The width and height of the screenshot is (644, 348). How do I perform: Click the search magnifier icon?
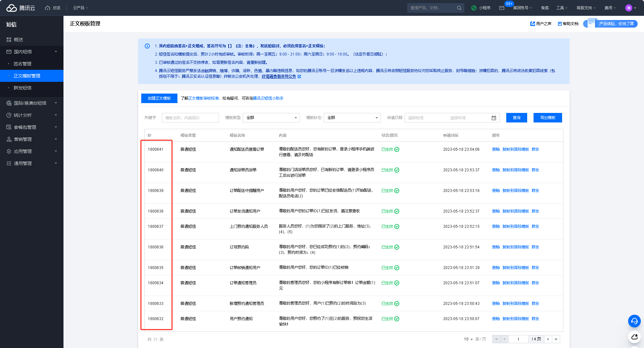459,8
